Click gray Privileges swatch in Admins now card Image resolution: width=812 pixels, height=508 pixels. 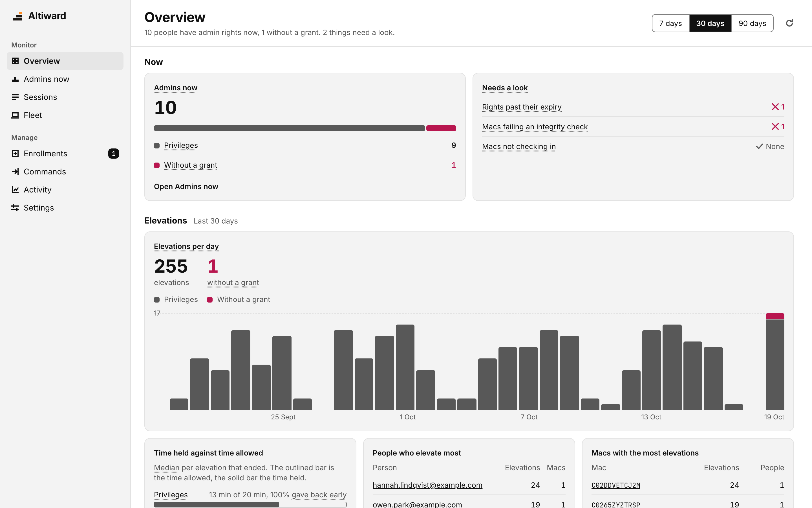point(157,145)
